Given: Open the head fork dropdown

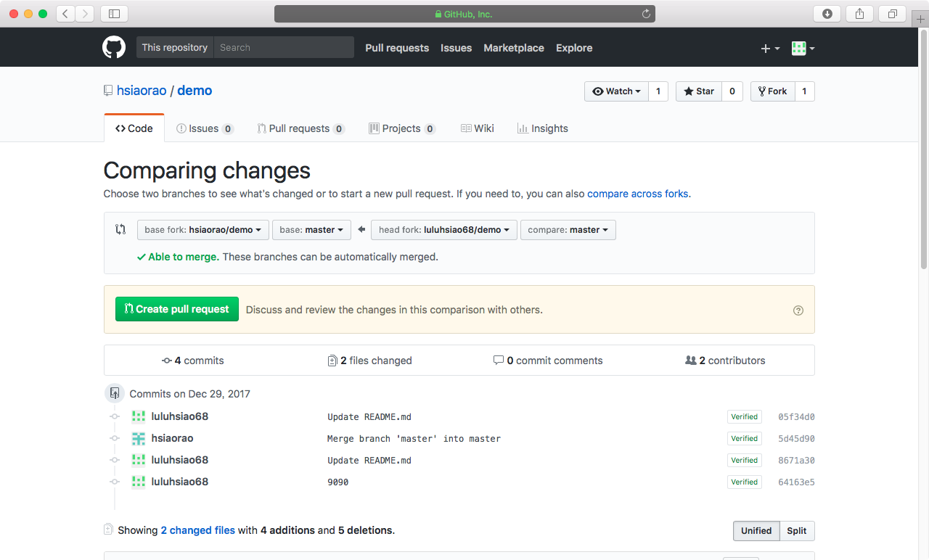Looking at the screenshot, I should (444, 230).
